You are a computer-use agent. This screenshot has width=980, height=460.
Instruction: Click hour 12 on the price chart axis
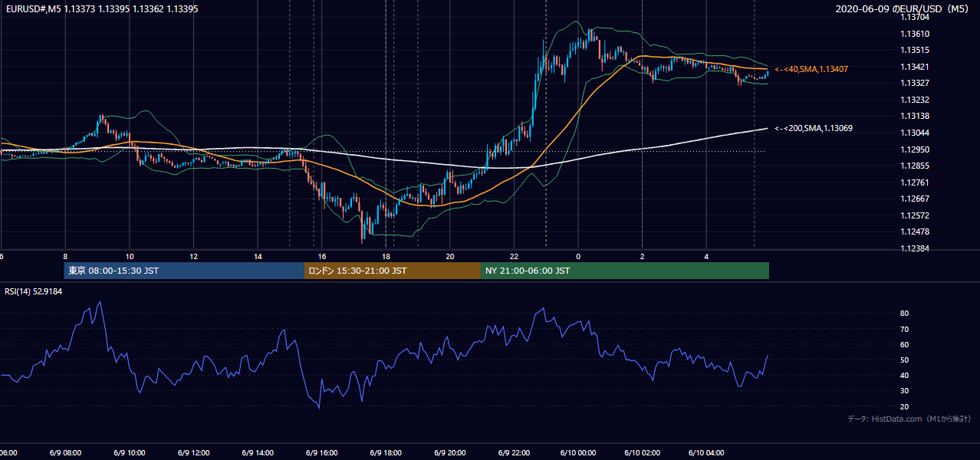coord(193,256)
